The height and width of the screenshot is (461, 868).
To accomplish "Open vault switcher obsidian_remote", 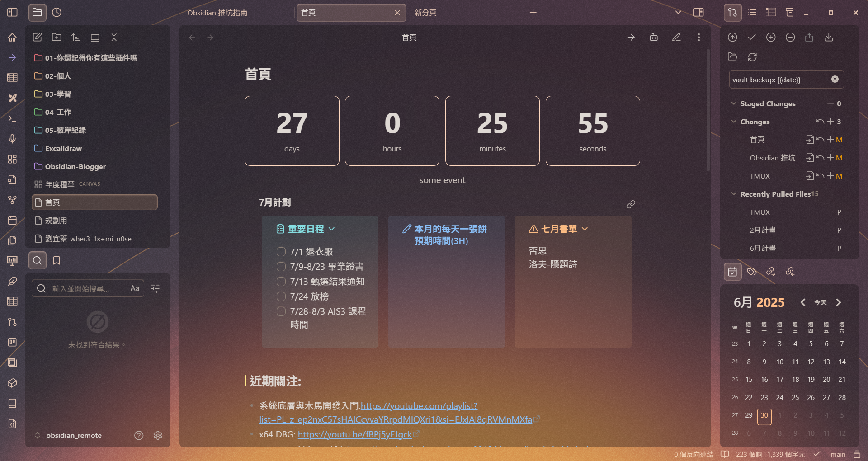I will pyautogui.click(x=69, y=435).
